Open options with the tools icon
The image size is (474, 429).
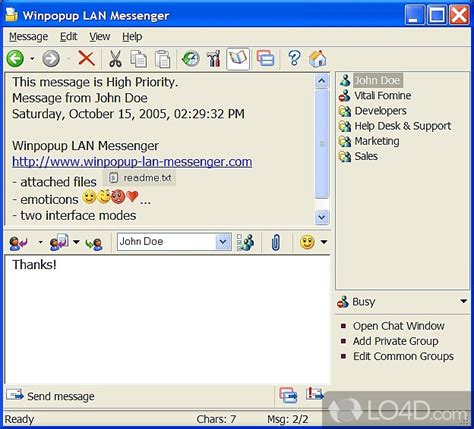(x=213, y=59)
